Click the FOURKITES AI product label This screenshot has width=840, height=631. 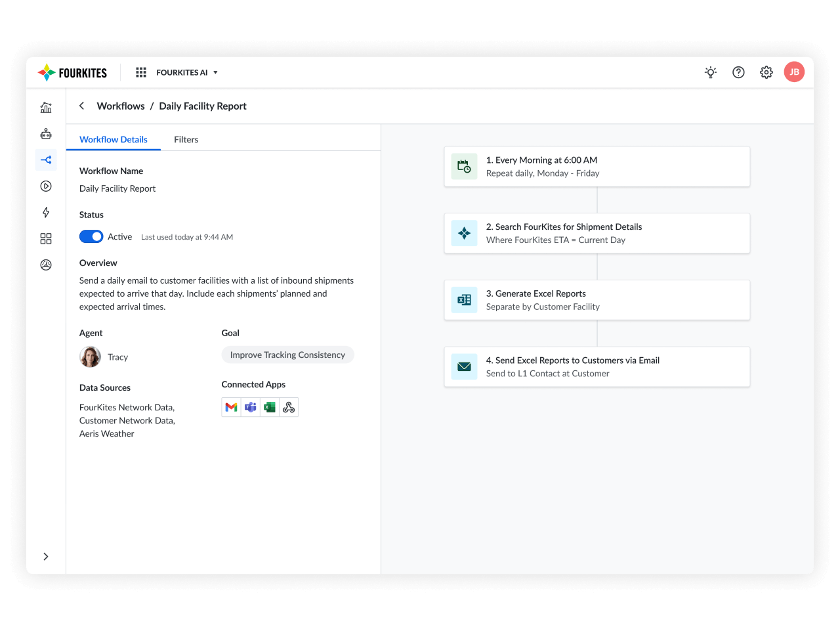182,73
